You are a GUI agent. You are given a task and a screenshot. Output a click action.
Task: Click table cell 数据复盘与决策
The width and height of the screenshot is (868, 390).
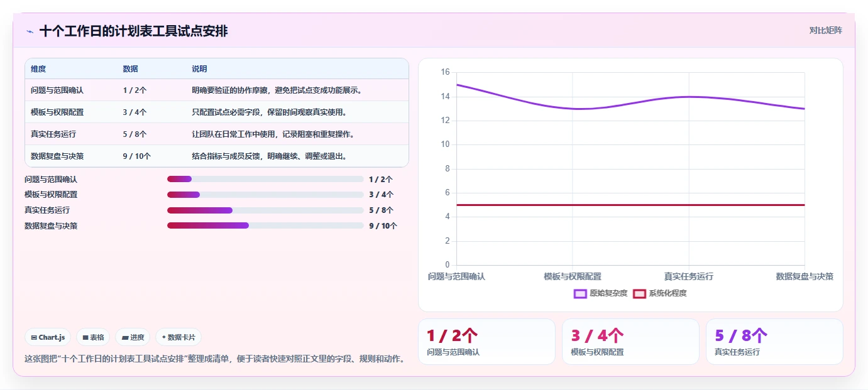[x=57, y=156]
